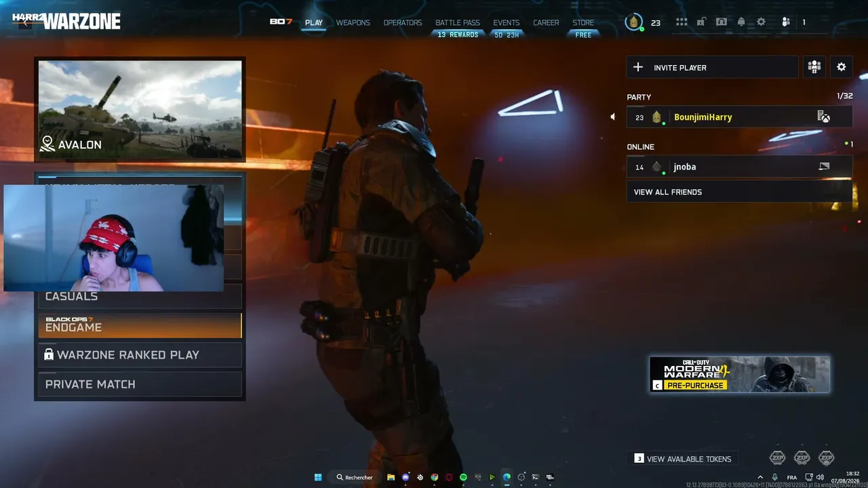Show hidden system tray icons chevron

tap(760, 477)
